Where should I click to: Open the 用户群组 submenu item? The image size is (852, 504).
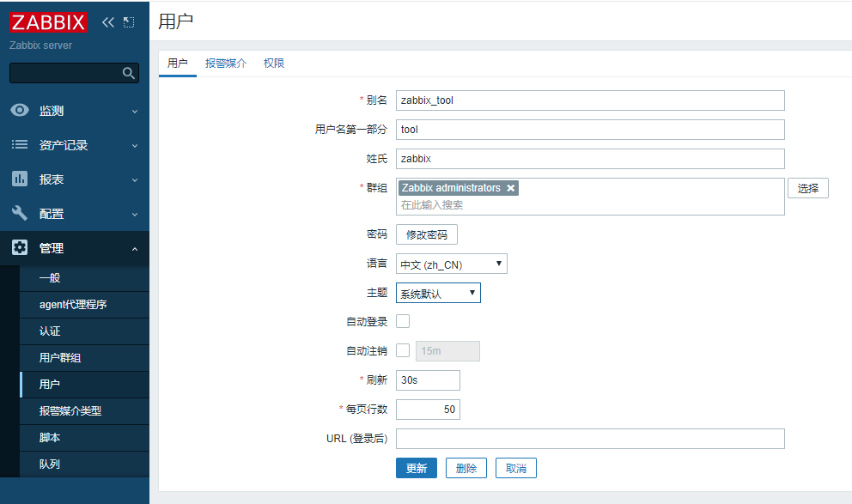(84, 358)
